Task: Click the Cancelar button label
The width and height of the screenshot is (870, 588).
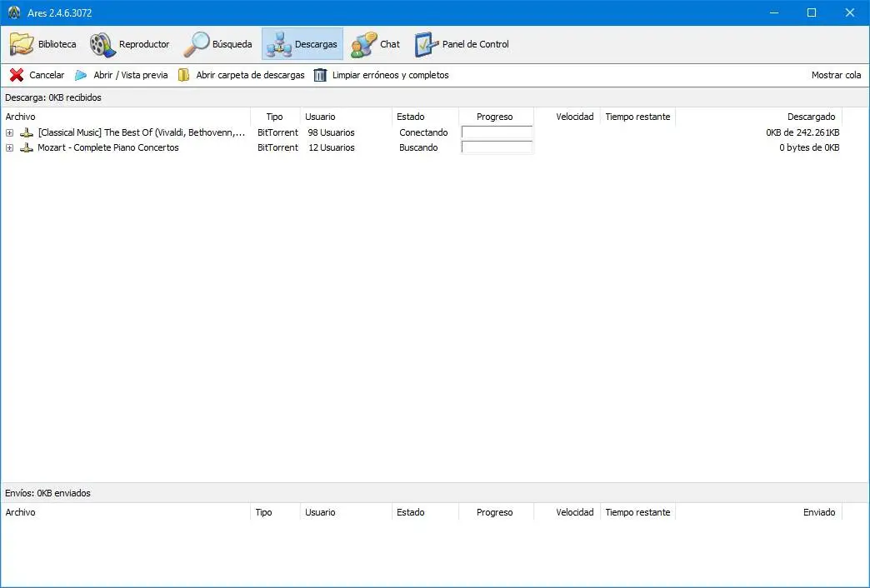Action: (x=47, y=75)
